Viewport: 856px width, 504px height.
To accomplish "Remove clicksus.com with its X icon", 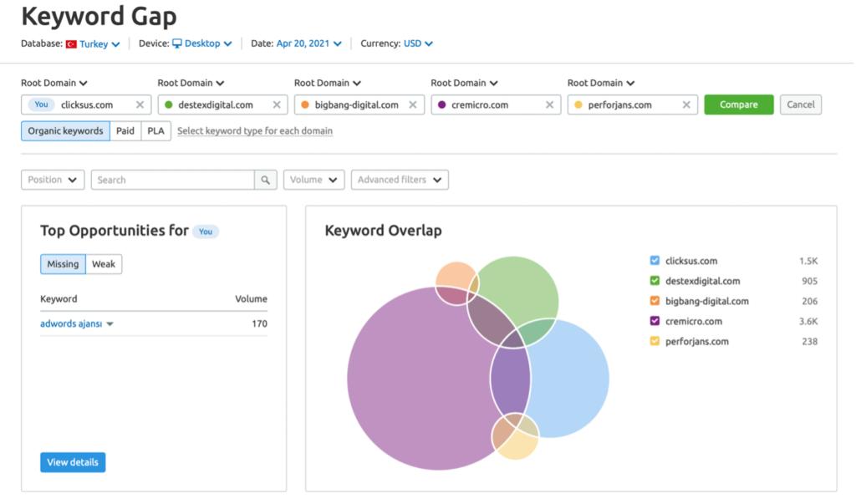I will click(139, 104).
